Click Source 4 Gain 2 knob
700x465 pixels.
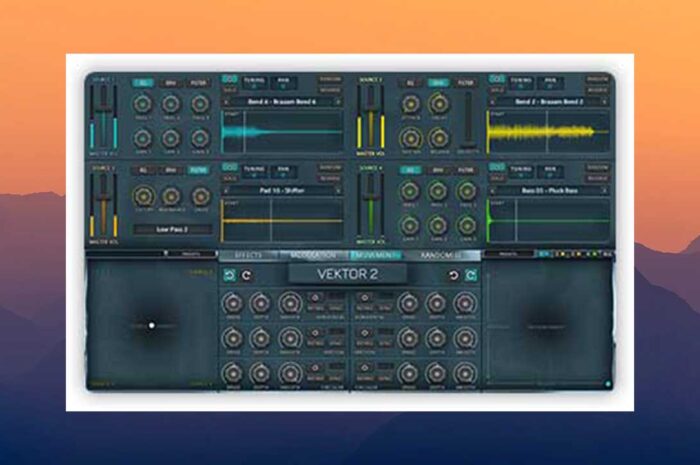click(438, 225)
